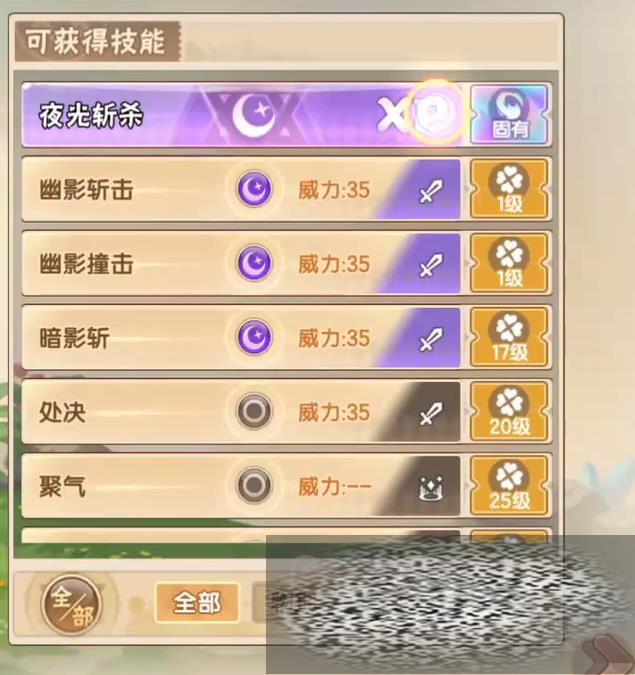Click the purple moon icon on 幽影斩击
Image resolution: width=635 pixels, height=675 pixels.
254,189
